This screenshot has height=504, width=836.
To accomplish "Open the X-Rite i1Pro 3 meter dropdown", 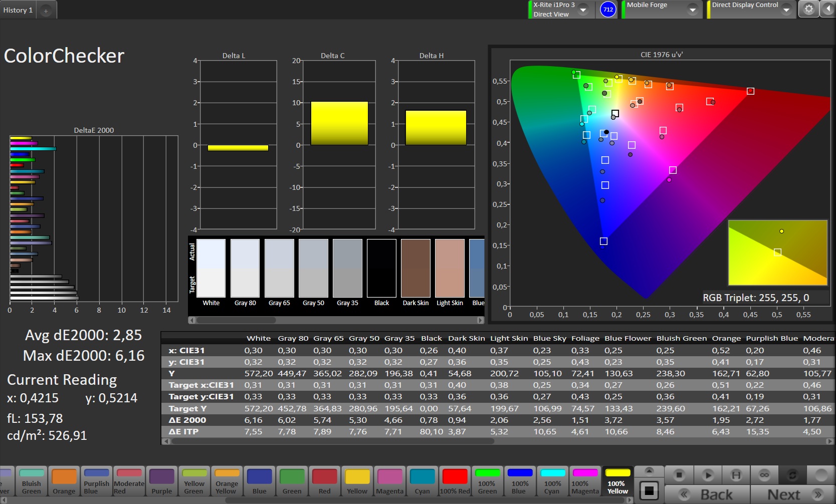I will [583, 10].
